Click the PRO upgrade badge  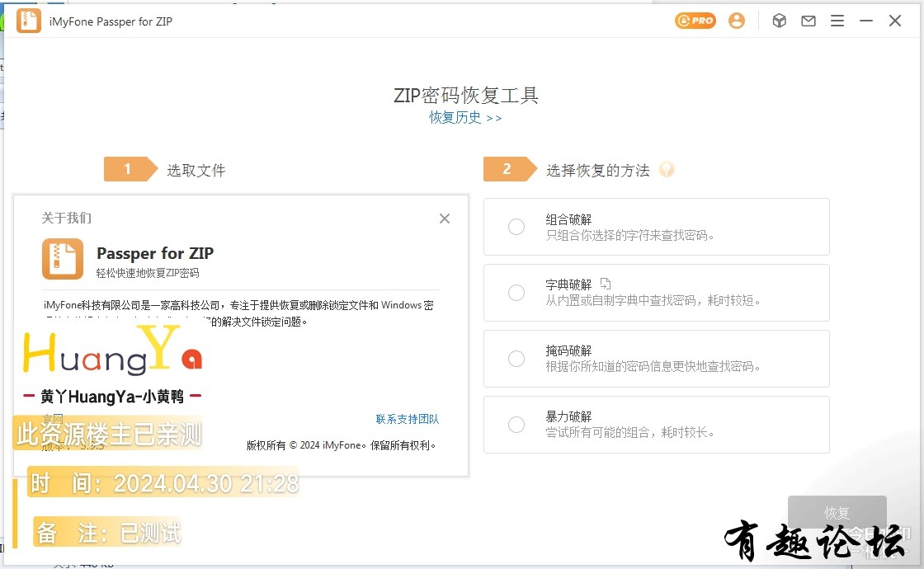[x=695, y=21]
